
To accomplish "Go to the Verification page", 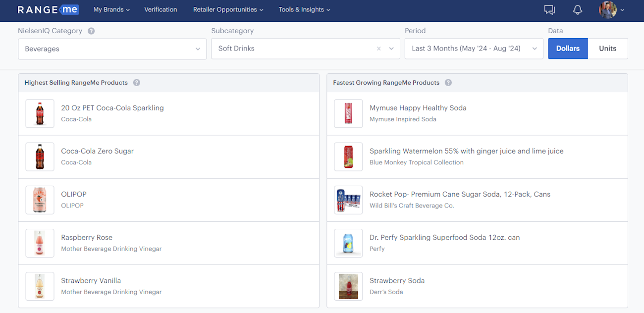I will 161,9.
